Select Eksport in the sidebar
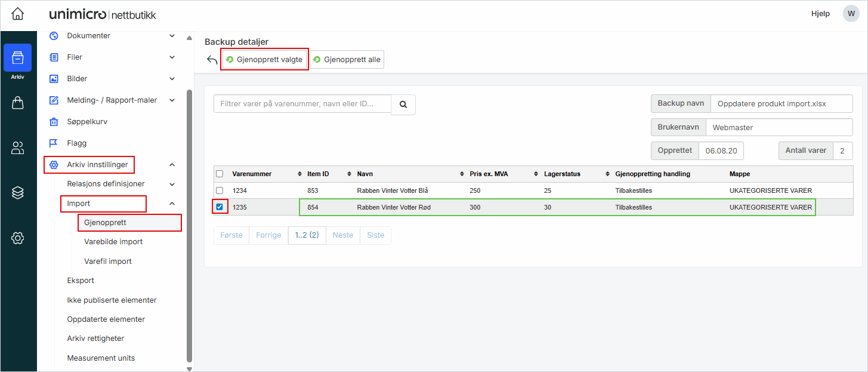The width and height of the screenshot is (868, 372). (81, 281)
